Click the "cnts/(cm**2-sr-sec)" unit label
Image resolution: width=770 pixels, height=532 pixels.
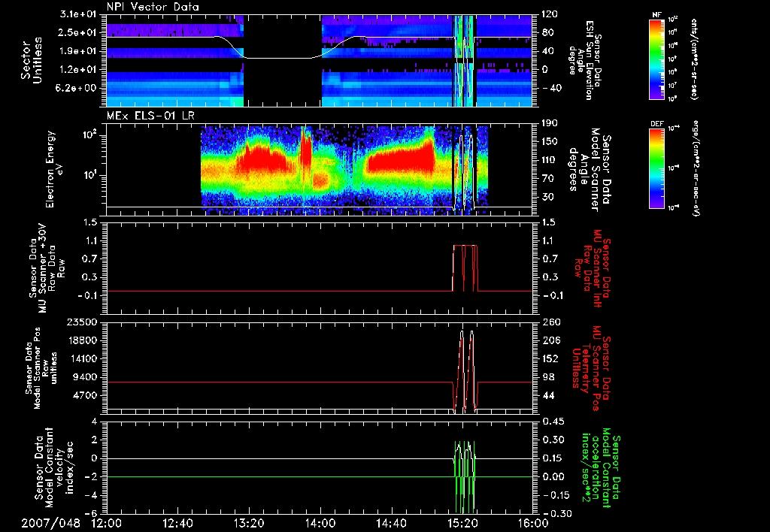(x=694, y=59)
